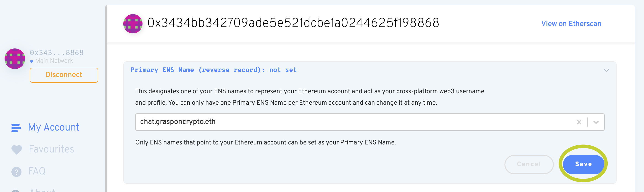Image resolution: width=644 pixels, height=192 pixels.
Task: Click the partially visible About icon
Action: pyautogui.click(x=16, y=191)
